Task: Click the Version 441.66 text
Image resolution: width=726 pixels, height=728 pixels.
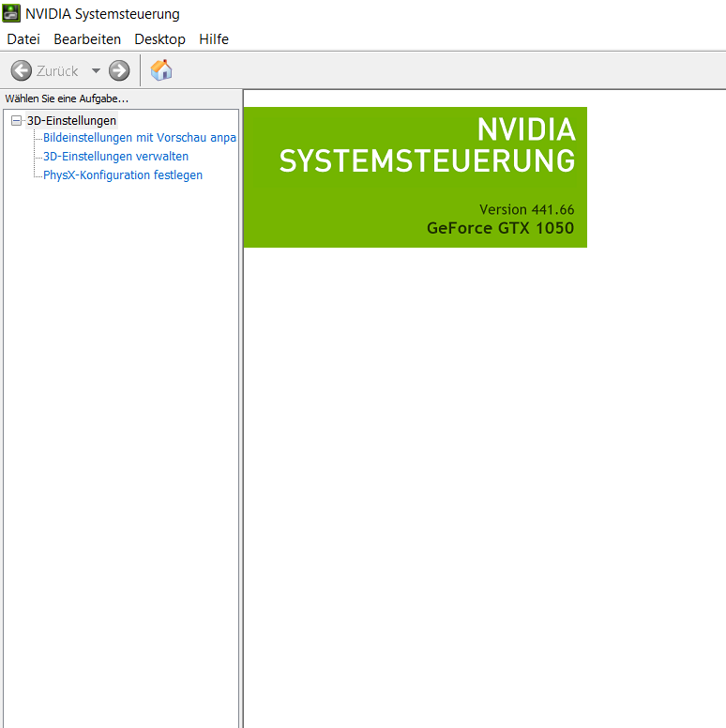Action: point(527,210)
